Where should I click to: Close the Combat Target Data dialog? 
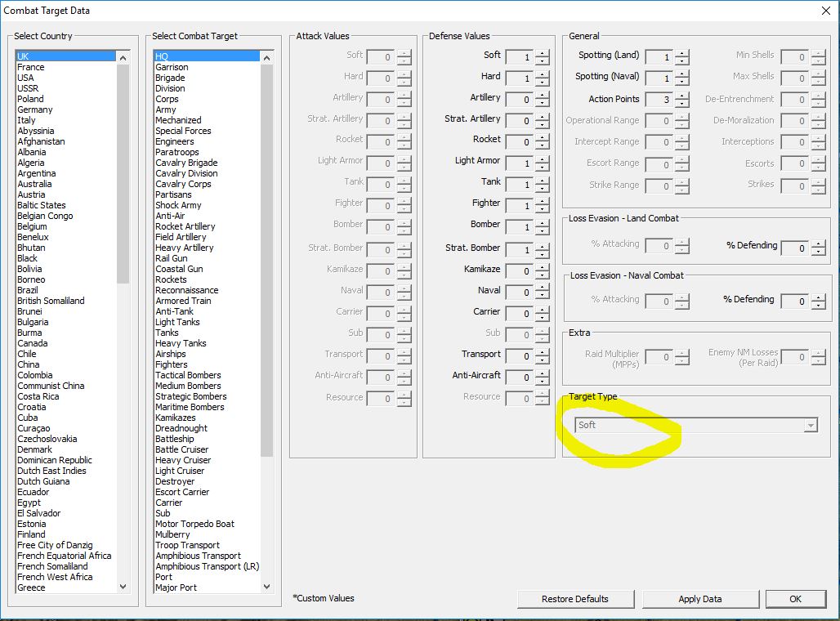[x=825, y=11]
